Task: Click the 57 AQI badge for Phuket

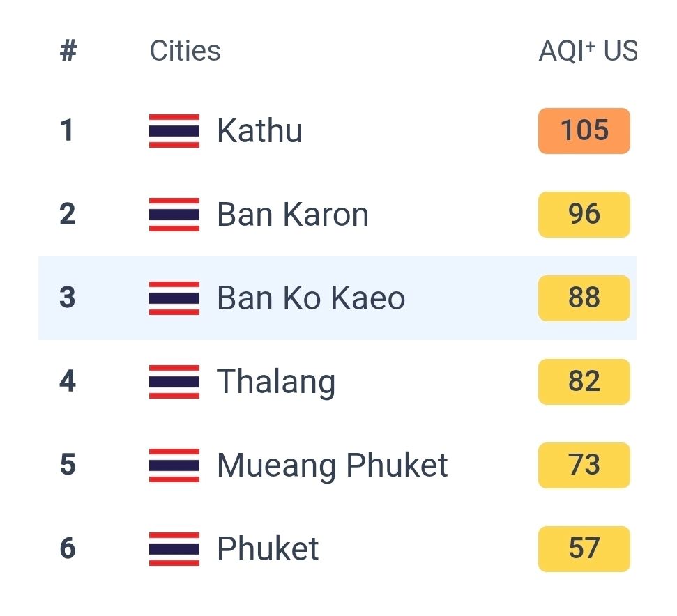Action: tap(584, 548)
